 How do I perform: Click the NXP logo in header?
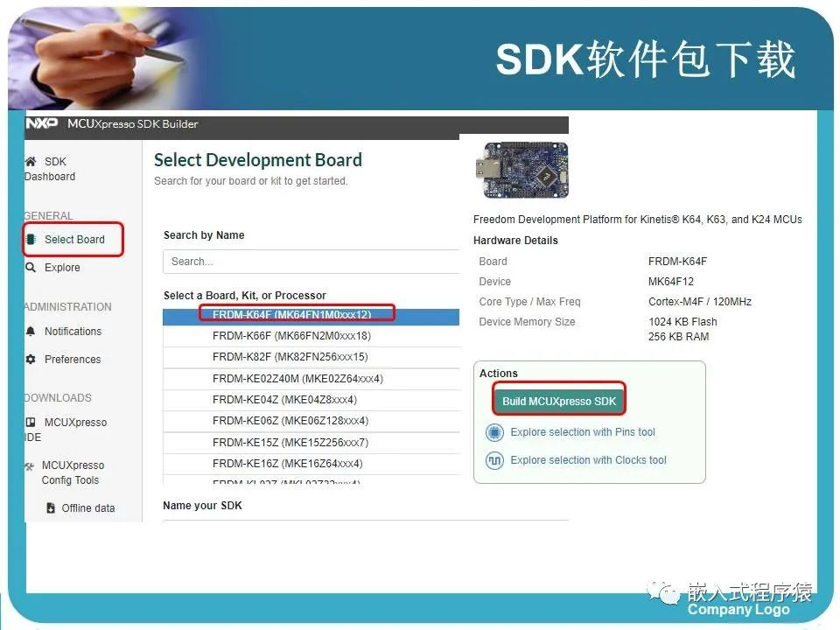41,123
